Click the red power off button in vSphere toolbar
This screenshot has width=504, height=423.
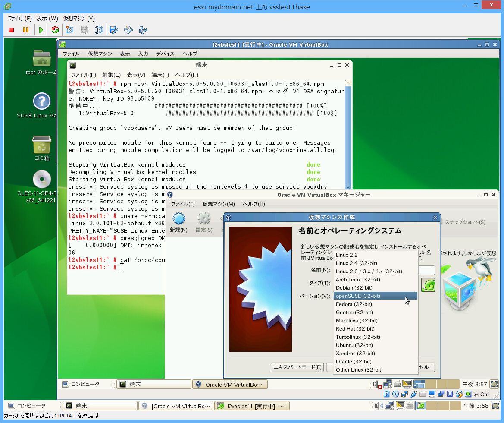pos(12,30)
